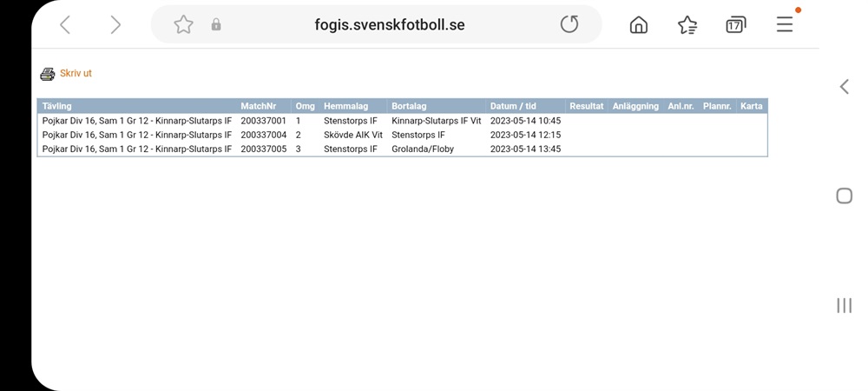Open the tab switcher showing 17 tabs
This screenshot has height=391, width=868.
pyautogui.click(x=736, y=24)
